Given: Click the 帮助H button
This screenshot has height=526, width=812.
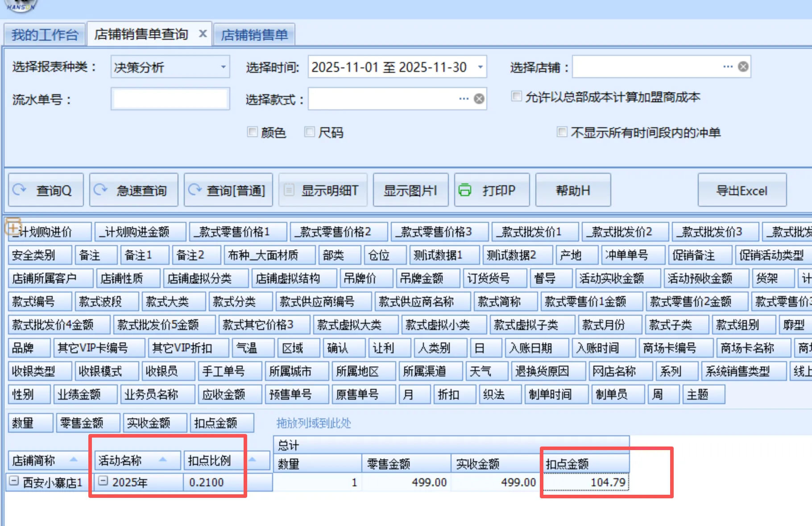Looking at the screenshot, I should coord(573,191).
